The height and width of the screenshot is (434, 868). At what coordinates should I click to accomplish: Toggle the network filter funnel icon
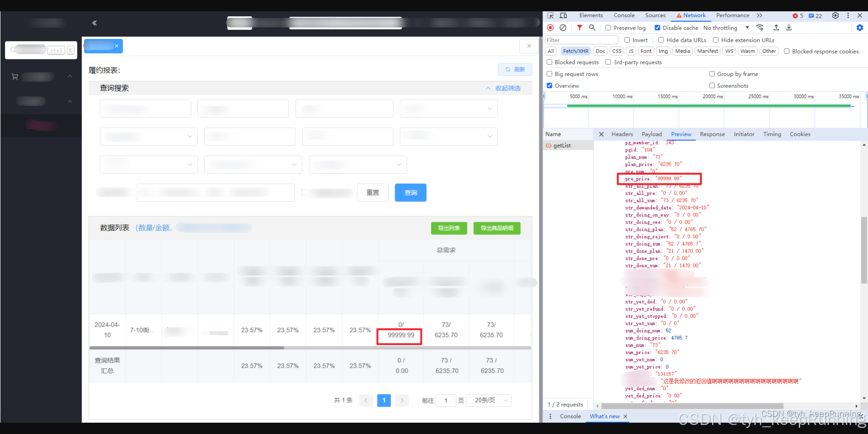point(580,28)
